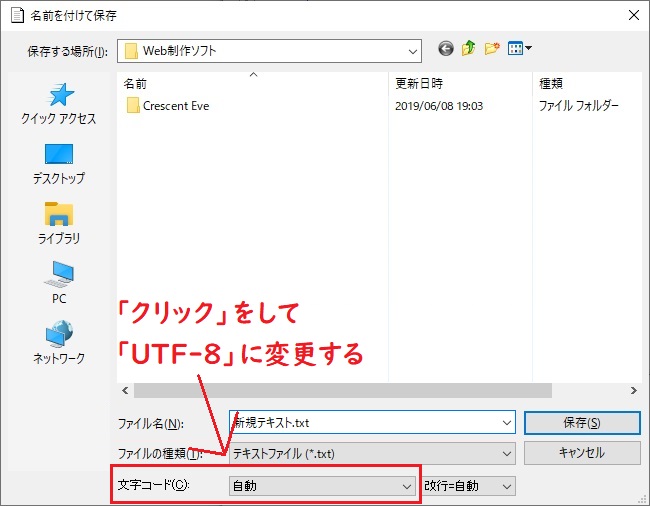The height and width of the screenshot is (506, 650).
Task: Sort by modified date column header
Action: (419, 82)
